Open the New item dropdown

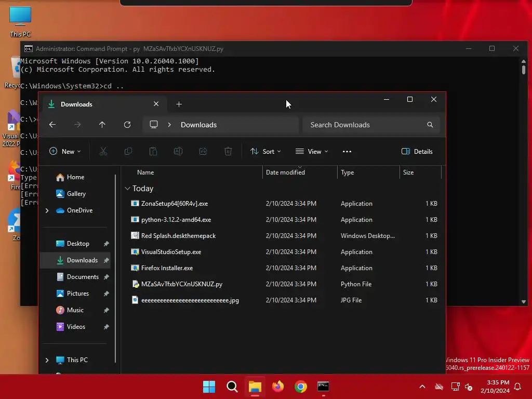65,151
